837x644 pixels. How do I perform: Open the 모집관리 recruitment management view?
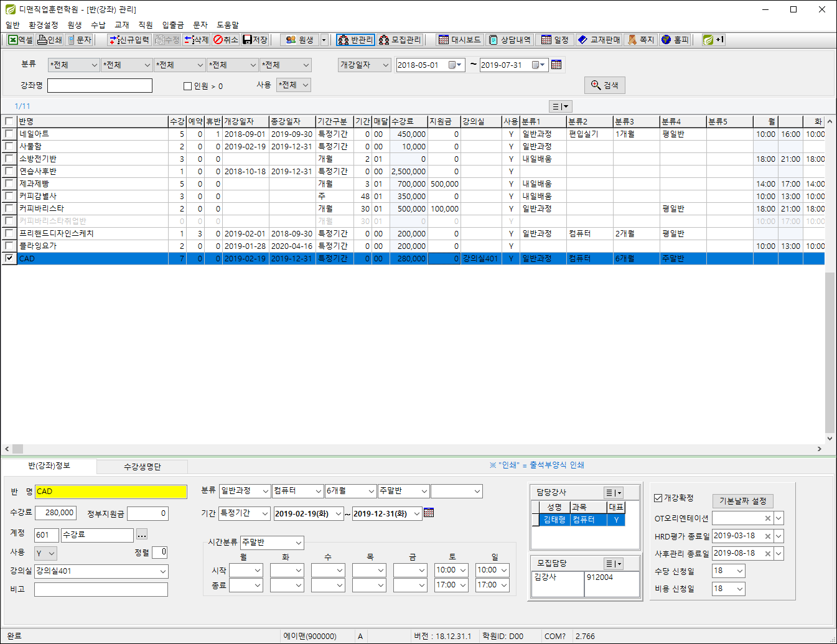pos(400,40)
